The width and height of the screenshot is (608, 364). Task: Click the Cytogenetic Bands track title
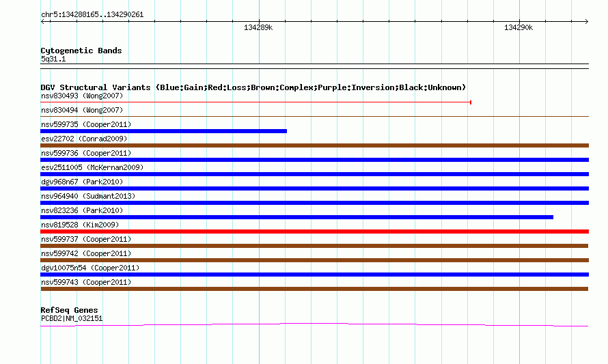coord(81,51)
